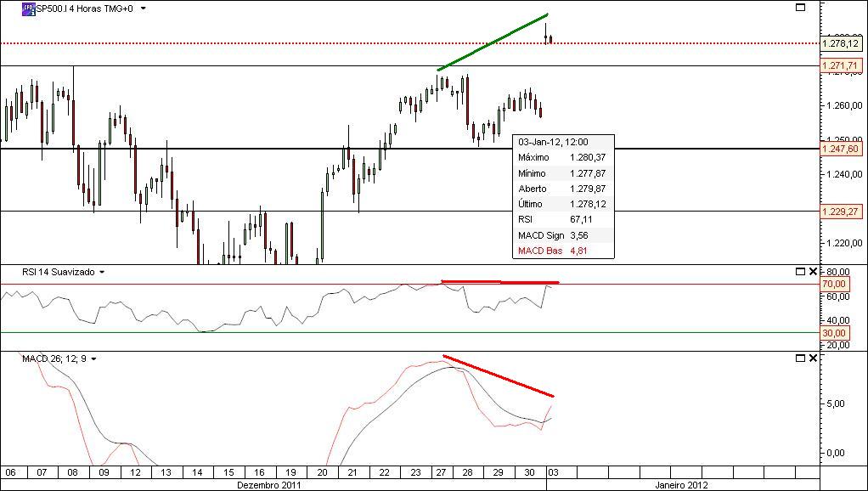Click the CFD chart icon beside SP500

click(x=28, y=8)
